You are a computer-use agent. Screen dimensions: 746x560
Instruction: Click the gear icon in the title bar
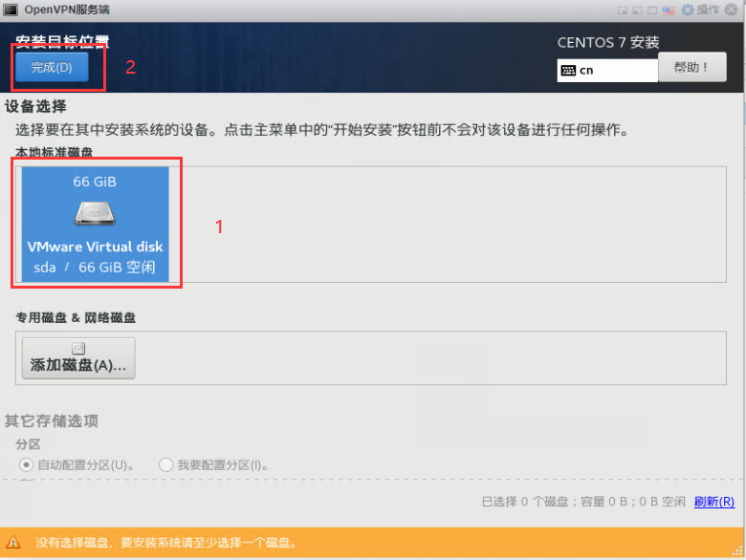(688, 10)
